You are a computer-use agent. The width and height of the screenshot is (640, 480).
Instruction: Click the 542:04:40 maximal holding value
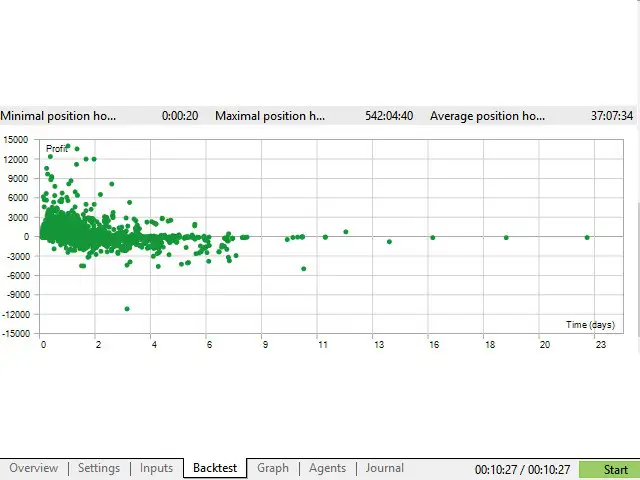(x=387, y=116)
